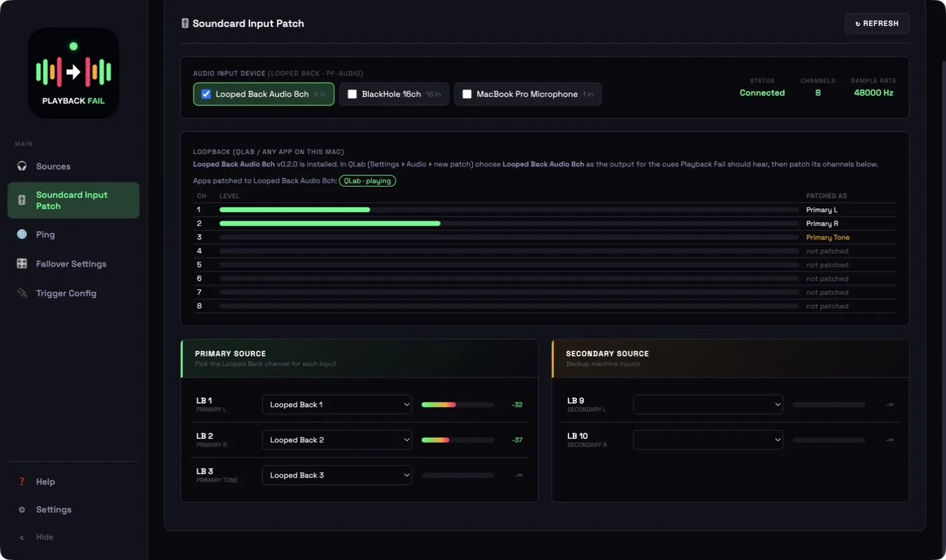Enable the BlackHole 16ch checkbox
The height and width of the screenshot is (560, 946).
point(352,94)
